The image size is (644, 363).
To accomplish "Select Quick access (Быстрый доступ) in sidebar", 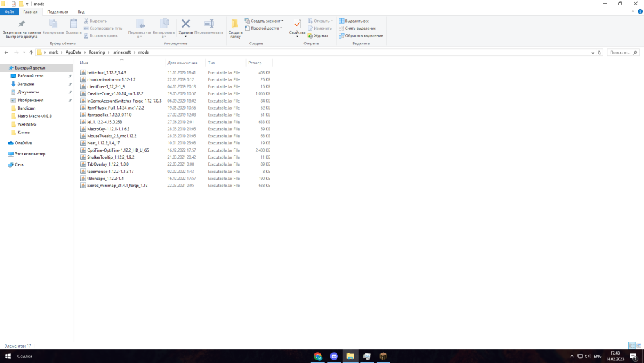I will tap(30, 68).
